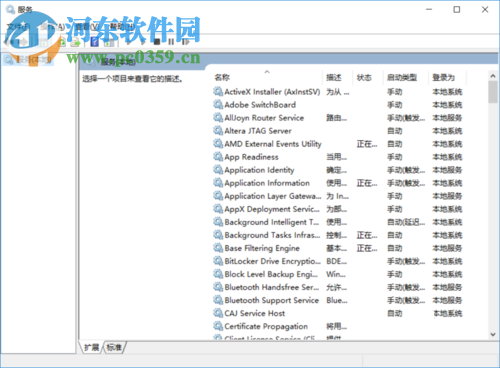Click the gear icon beside Application Information
The width and height of the screenshot is (500, 368).
click(x=218, y=182)
